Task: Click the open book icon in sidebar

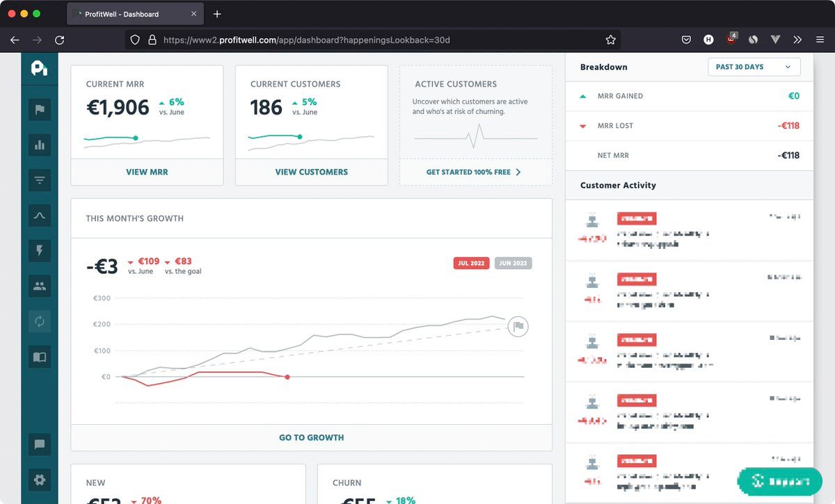Action: [x=40, y=357]
